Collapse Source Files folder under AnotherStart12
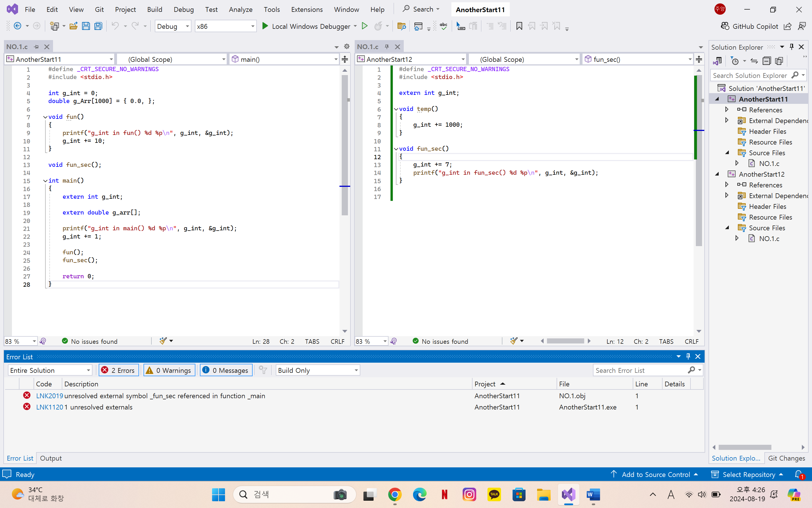The width and height of the screenshot is (812, 508). [x=727, y=227]
